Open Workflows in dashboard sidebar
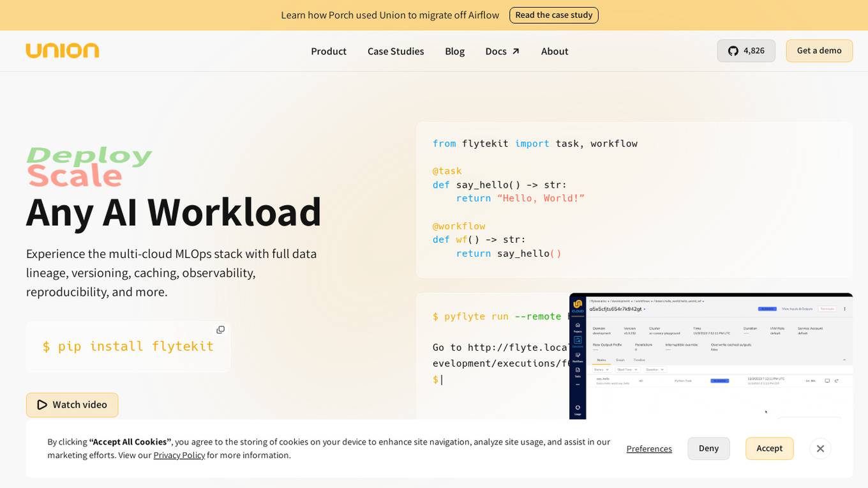This screenshot has width=868, height=488. 578,357
